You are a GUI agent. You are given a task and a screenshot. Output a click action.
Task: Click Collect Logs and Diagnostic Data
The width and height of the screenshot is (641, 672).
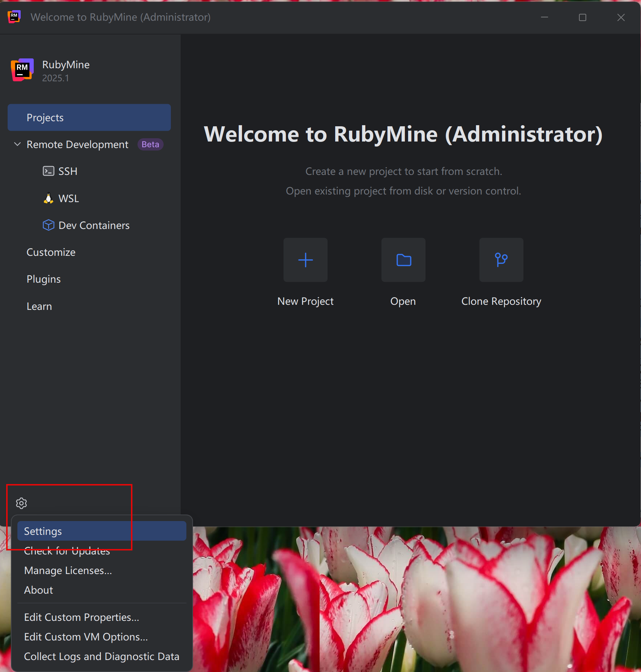coord(102,656)
